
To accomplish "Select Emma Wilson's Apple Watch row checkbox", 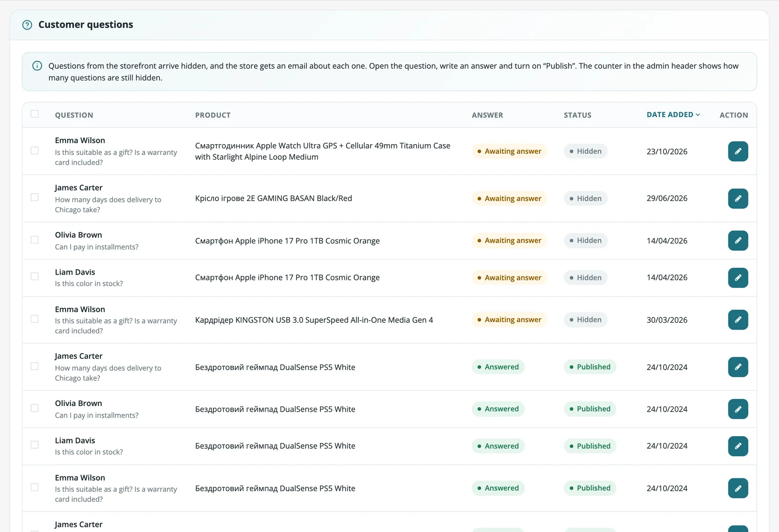I will (35, 151).
